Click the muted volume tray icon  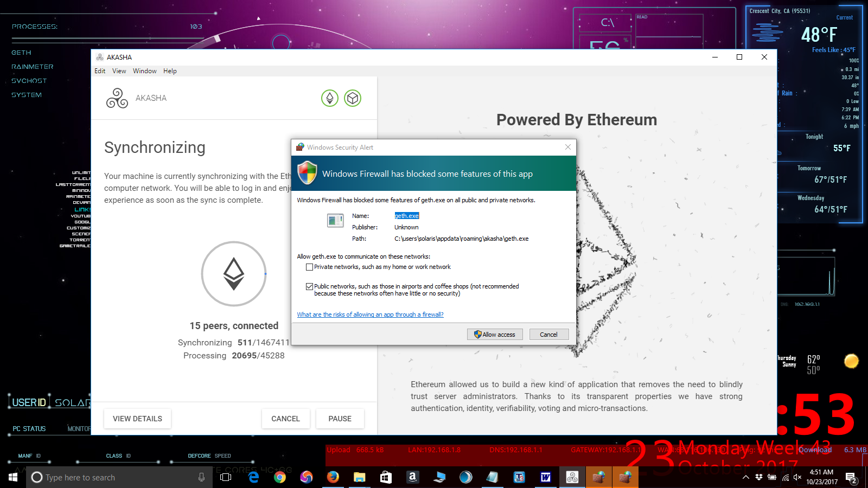(797, 477)
